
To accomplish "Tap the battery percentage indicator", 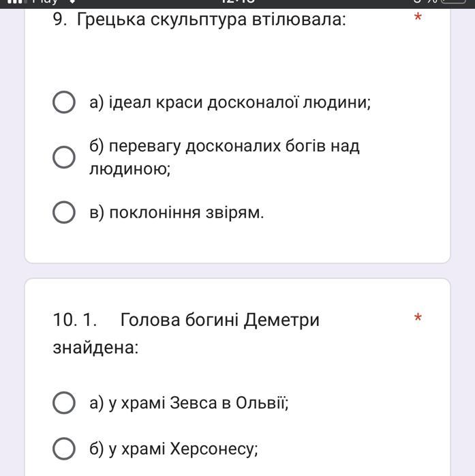I will click(426, 2).
